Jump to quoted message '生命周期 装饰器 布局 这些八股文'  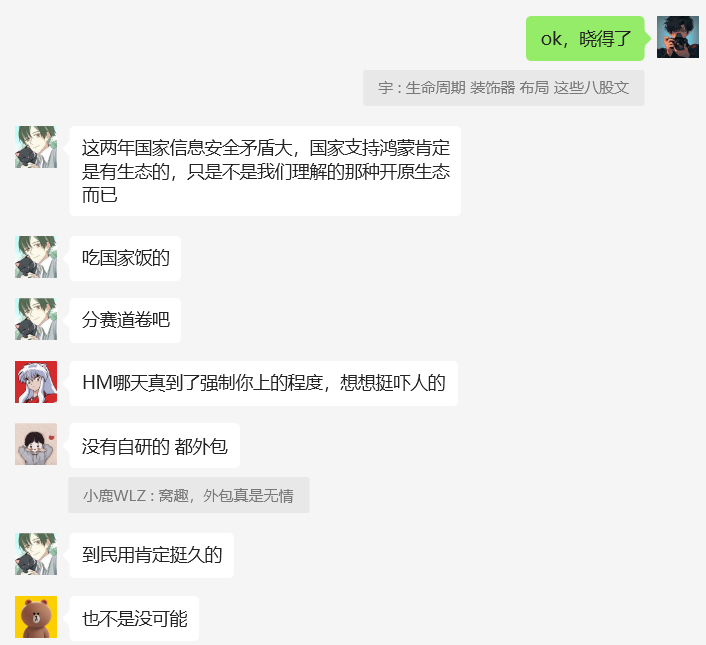[503, 88]
